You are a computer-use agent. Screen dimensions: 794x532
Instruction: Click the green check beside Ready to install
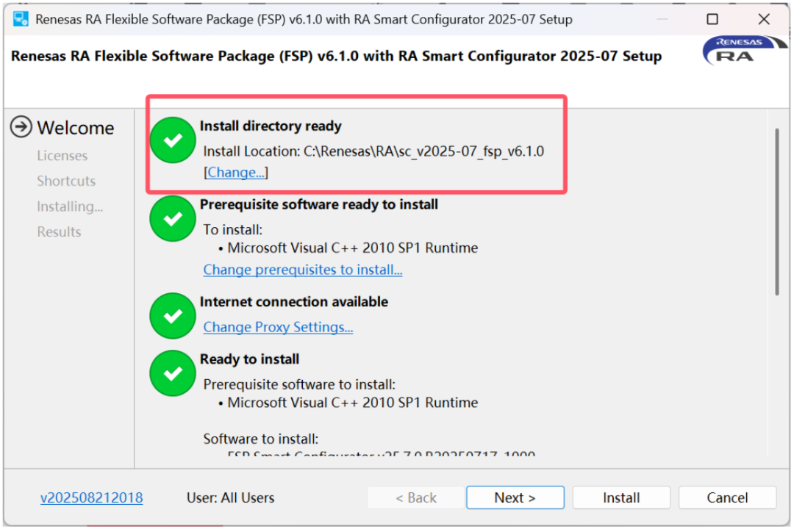(173, 373)
